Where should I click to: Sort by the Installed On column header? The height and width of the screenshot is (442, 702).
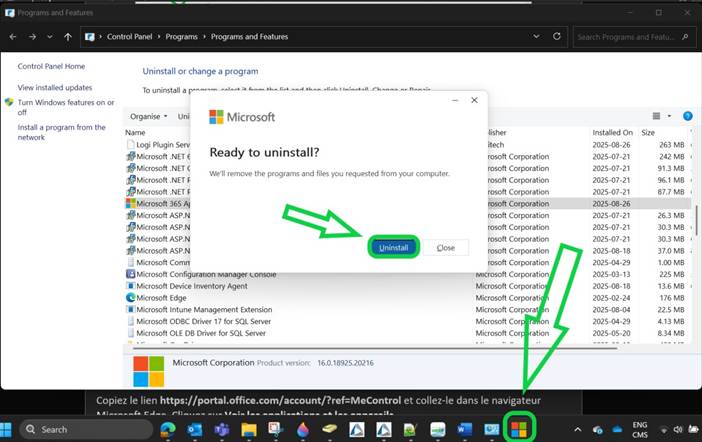point(612,133)
